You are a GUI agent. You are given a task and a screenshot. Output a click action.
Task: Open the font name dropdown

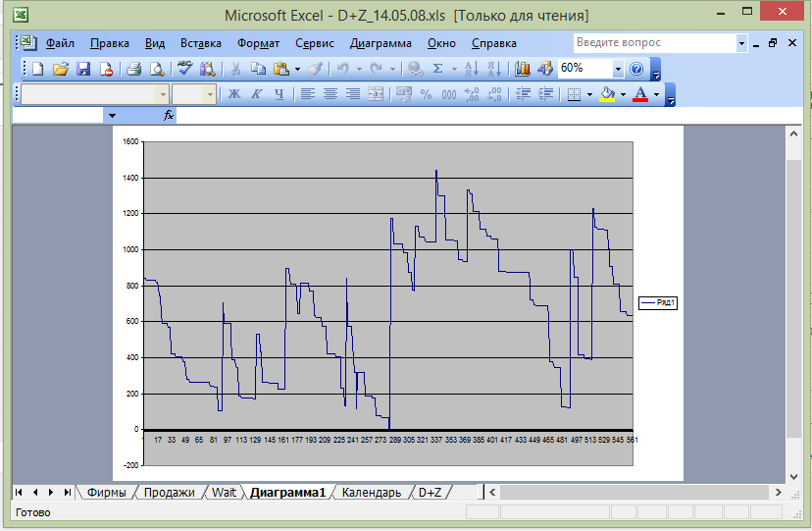tap(163, 94)
